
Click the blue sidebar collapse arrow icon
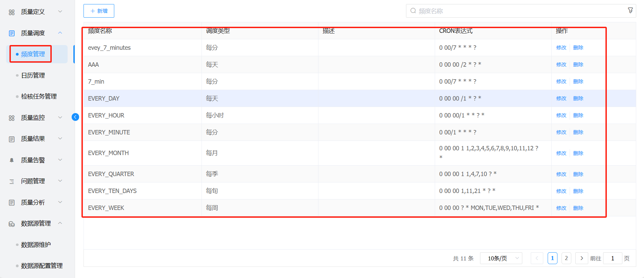point(75,117)
